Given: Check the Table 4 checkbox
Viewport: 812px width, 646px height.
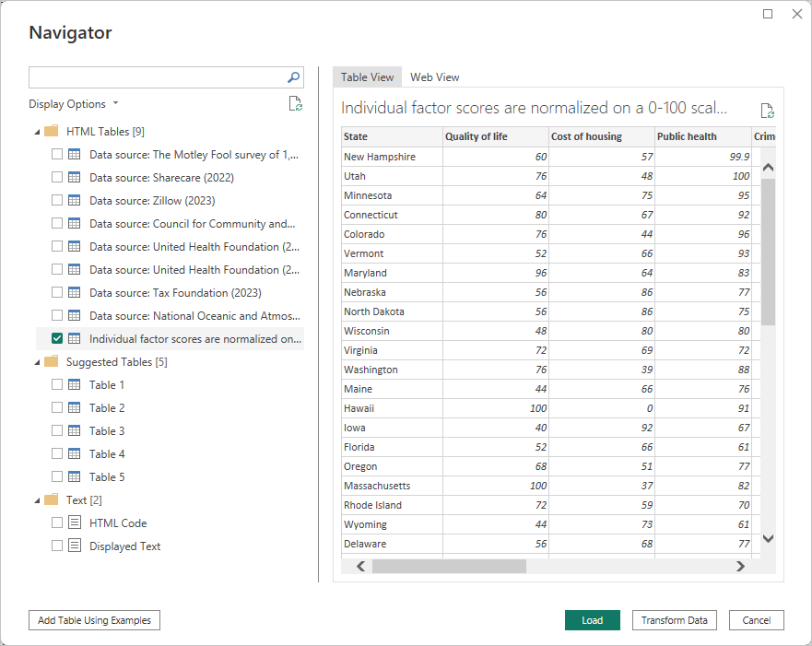Looking at the screenshot, I should click(x=57, y=454).
